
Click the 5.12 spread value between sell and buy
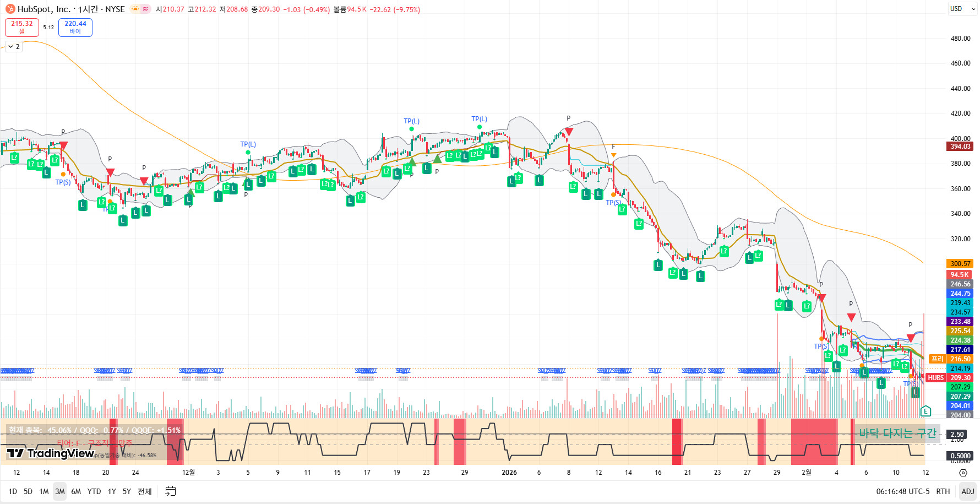pos(48,27)
